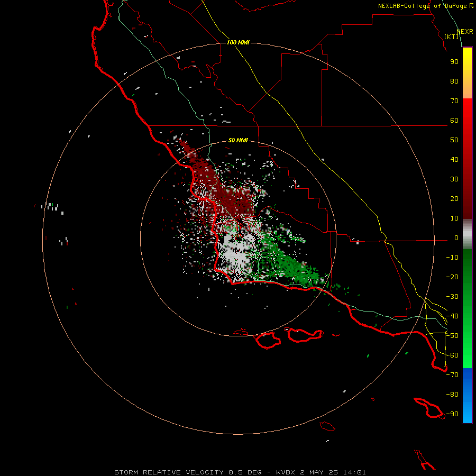Click the '0' label on the velocity scale
The width and height of the screenshot is (476, 476).
pos(456,238)
